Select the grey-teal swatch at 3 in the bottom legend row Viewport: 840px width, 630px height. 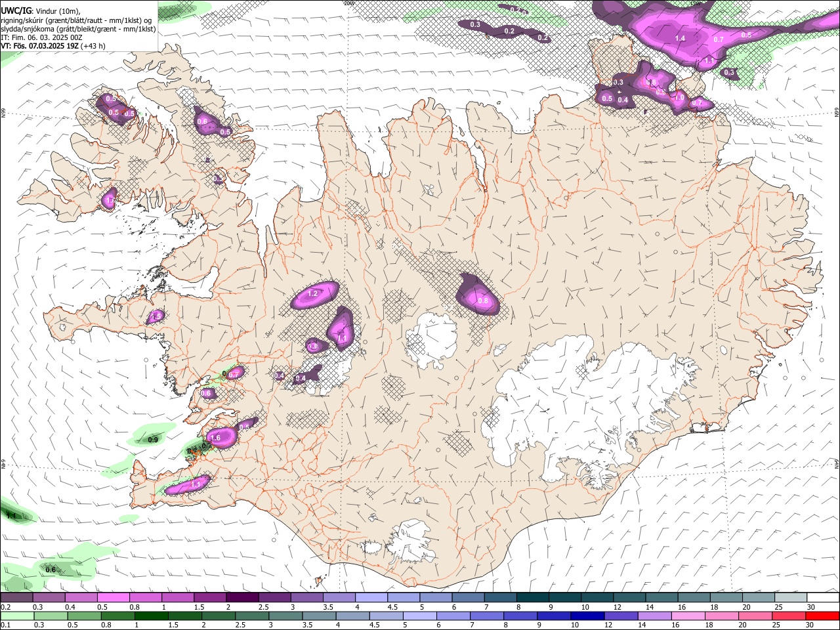(285, 616)
